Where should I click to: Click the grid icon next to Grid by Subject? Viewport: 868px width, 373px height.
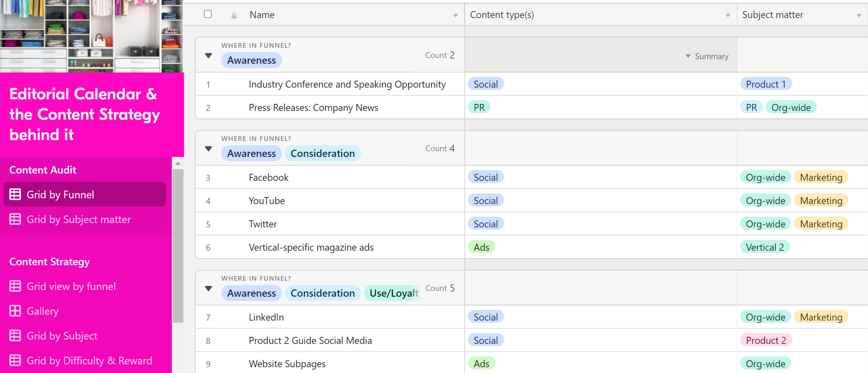pos(15,335)
